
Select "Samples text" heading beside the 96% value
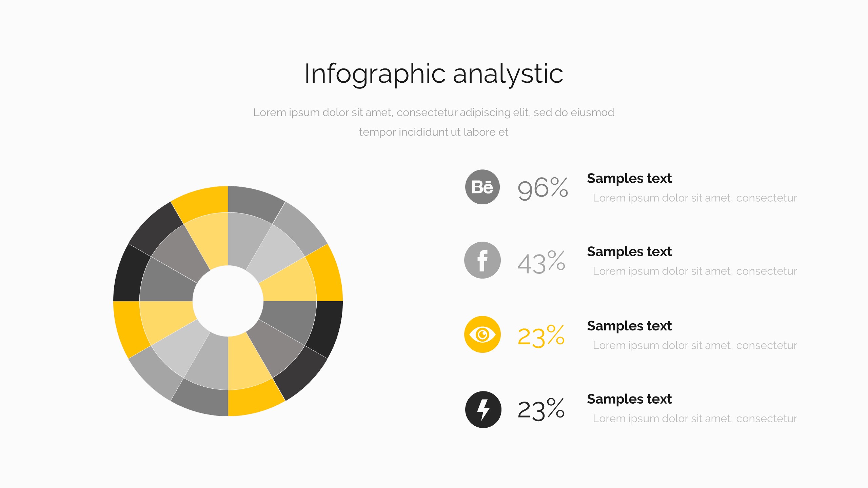point(629,179)
